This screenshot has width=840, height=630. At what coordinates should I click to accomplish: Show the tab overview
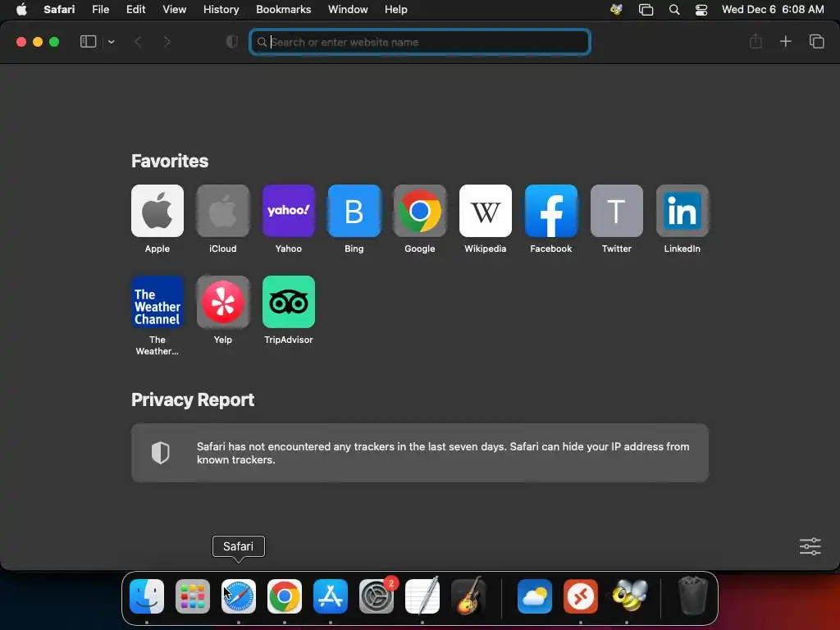click(816, 41)
